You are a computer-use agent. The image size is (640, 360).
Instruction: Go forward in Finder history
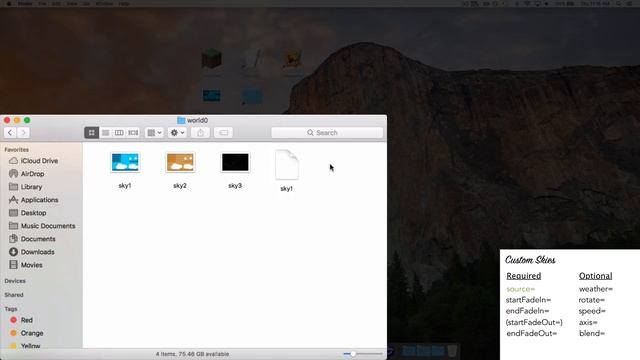tap(23, 133)
